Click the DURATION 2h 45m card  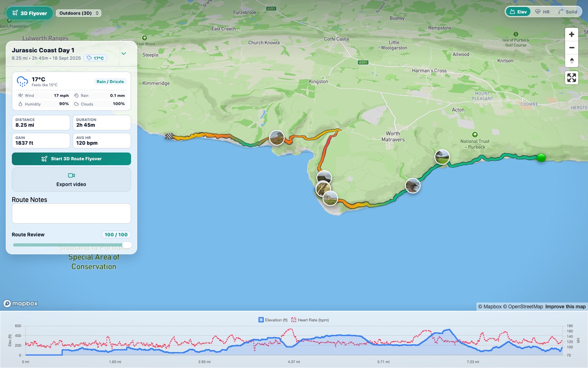click(x=102, y=123)
